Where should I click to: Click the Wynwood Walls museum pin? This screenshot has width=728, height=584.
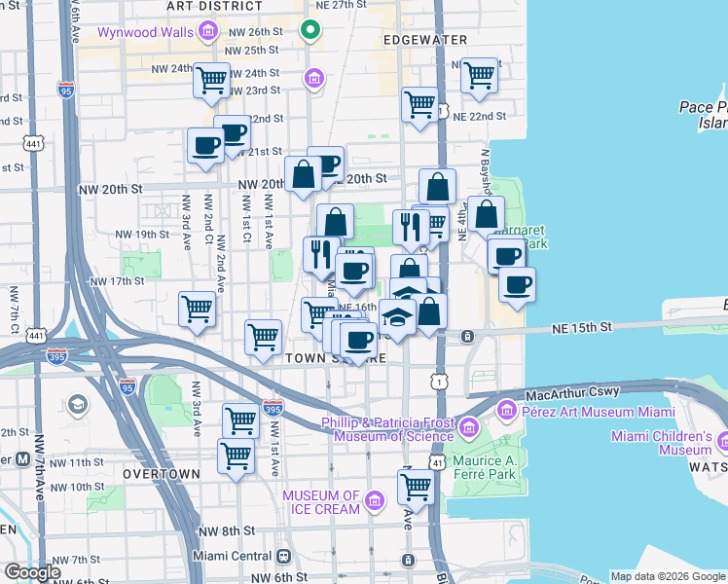click(208, 31)
